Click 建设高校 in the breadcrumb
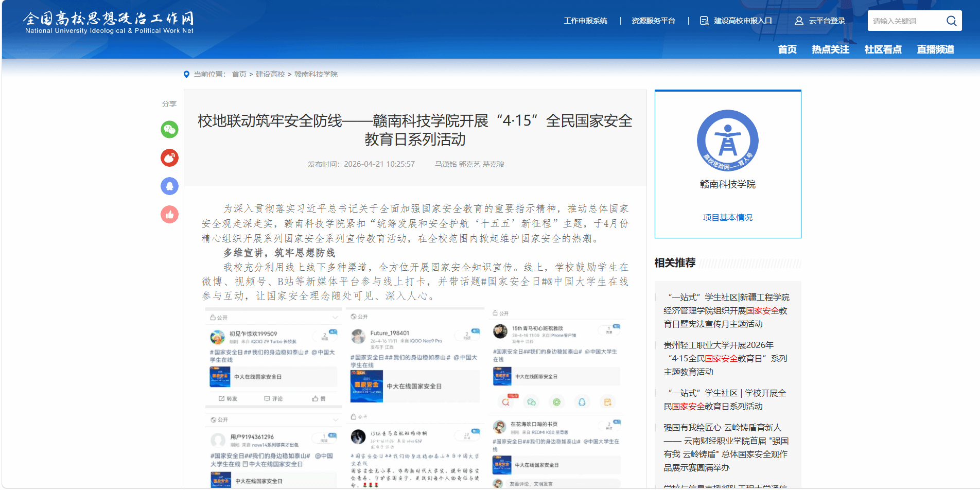Viewport: 980px width, 490px height. (x=270, y=75)
